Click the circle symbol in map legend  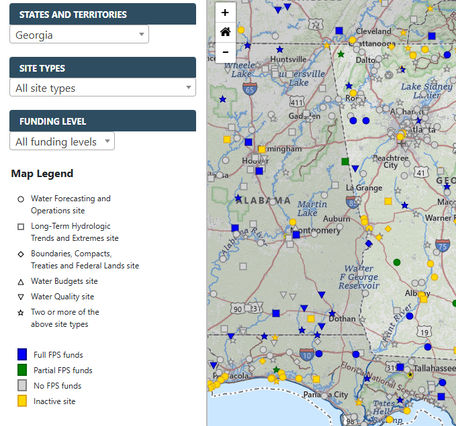tap(21, 199)
